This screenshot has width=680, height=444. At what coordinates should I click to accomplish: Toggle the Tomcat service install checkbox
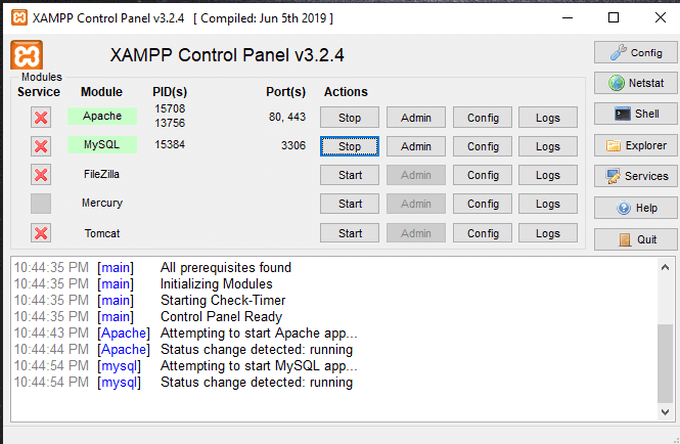click(41, 233)
